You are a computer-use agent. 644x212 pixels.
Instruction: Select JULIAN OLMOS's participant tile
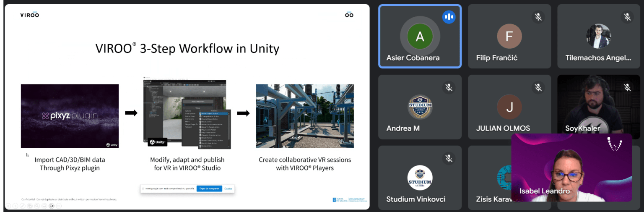click(x=509, y=107)
